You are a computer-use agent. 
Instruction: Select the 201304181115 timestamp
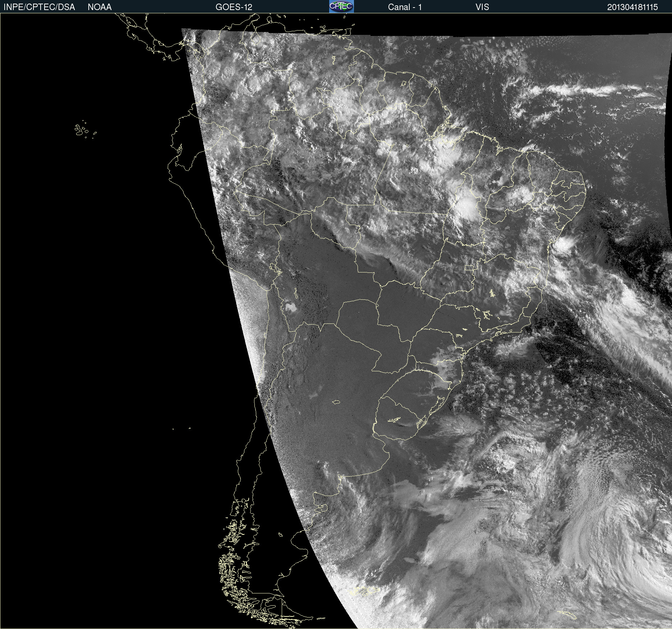pos(632,7)
